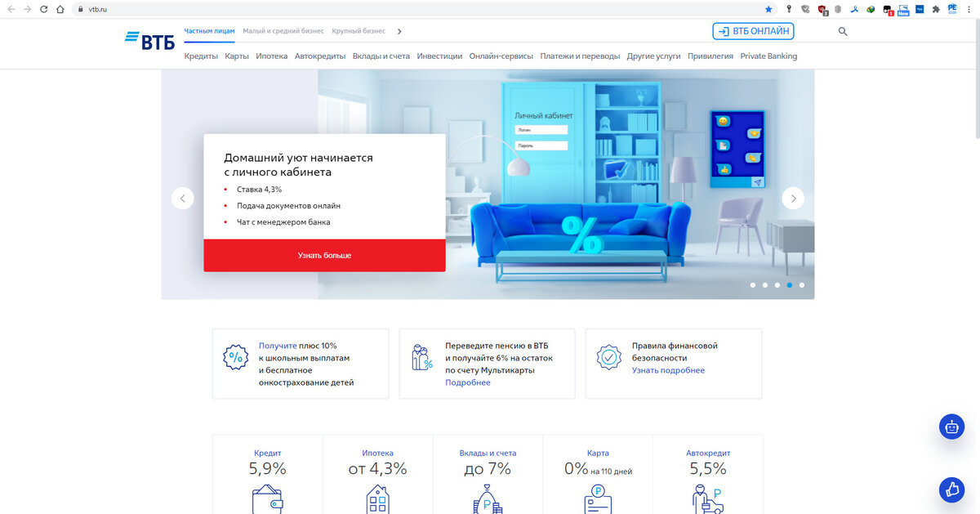980x514 pixels.
Task: Open the Chrome extensions puzzle menu
Action: point(936,9)
